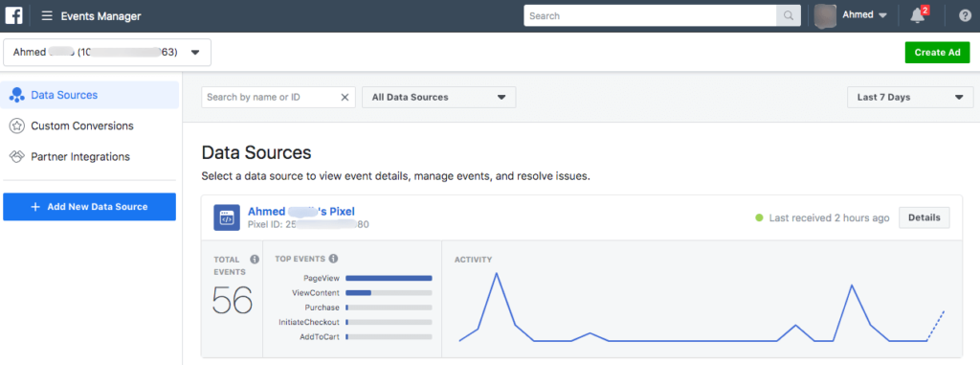Click the Total Events info icon
This screenshot has width=980, height=365.
pyautogui.click(x=255, y=260)
